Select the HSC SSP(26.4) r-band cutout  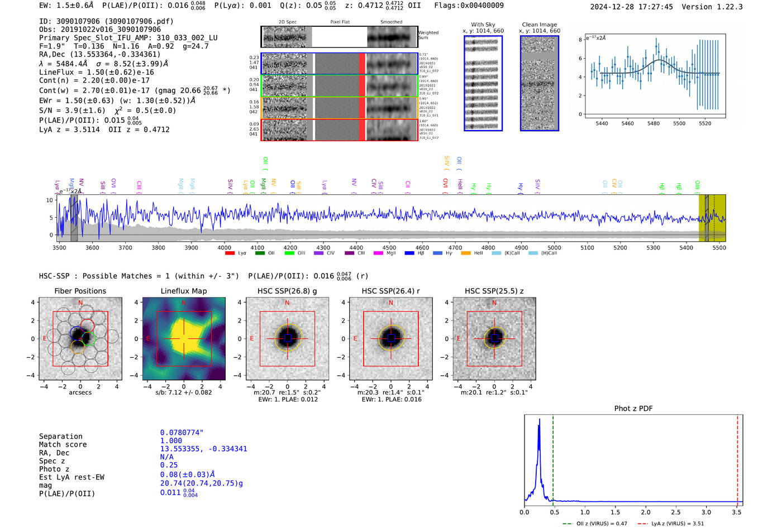(x=390, y=339)
